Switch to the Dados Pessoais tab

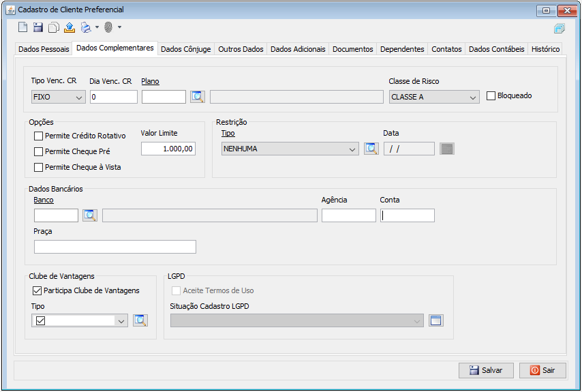44,49
